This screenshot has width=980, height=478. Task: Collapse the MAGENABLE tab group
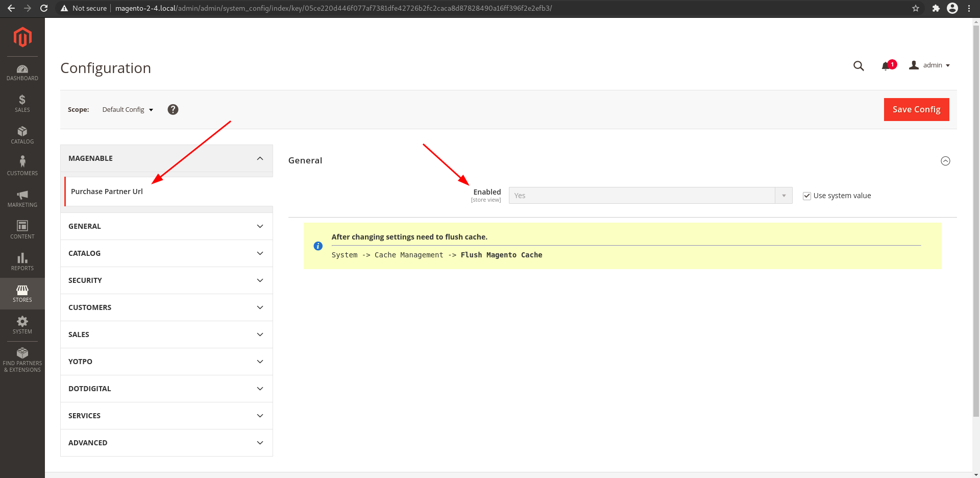(x=166, y=158)
